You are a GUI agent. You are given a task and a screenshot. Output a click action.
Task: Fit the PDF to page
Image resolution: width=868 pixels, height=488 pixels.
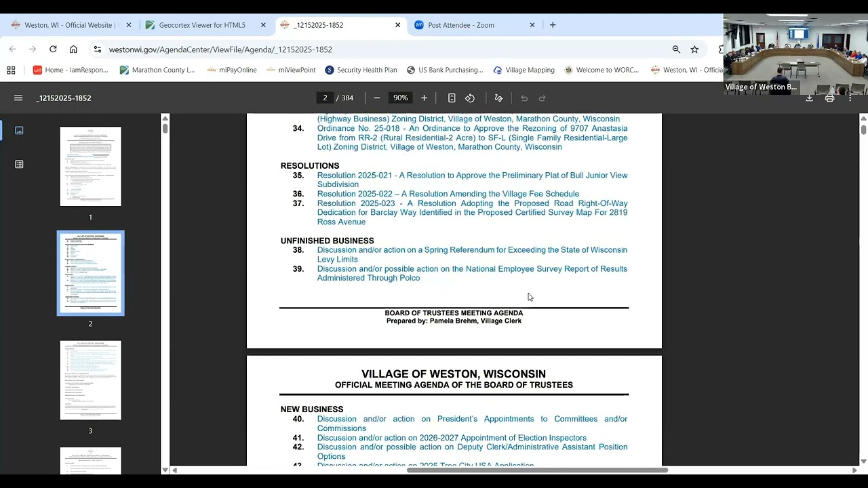click(452, 98)
